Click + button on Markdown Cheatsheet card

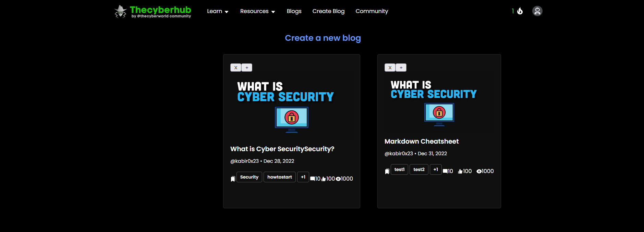pos(401,68)
